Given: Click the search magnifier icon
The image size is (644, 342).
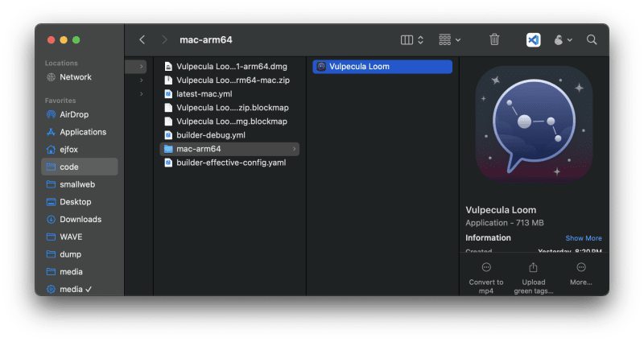Looking at the screenshot, I should point(592,39).
